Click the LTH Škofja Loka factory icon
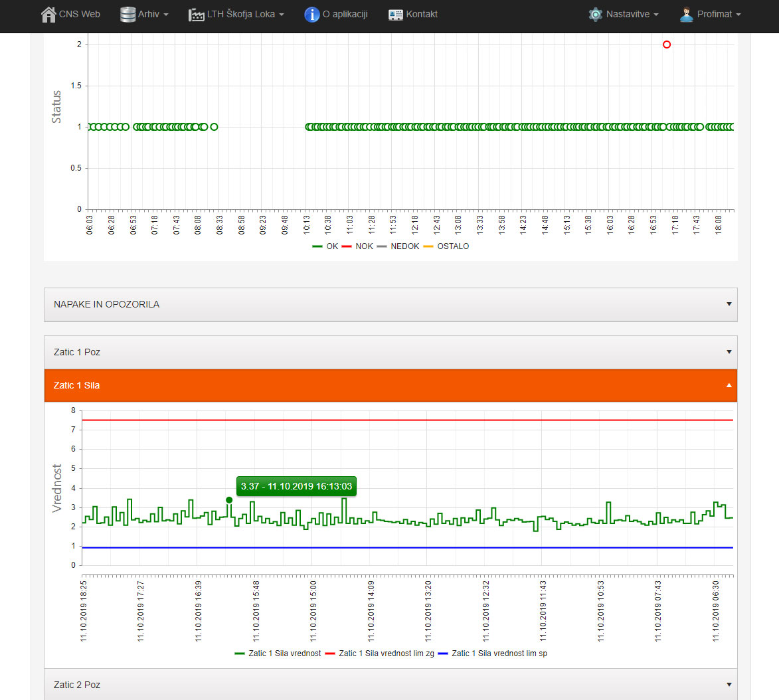Image resolution: width=779 pixels, height=700 pixels. click(x=196, y=14)
